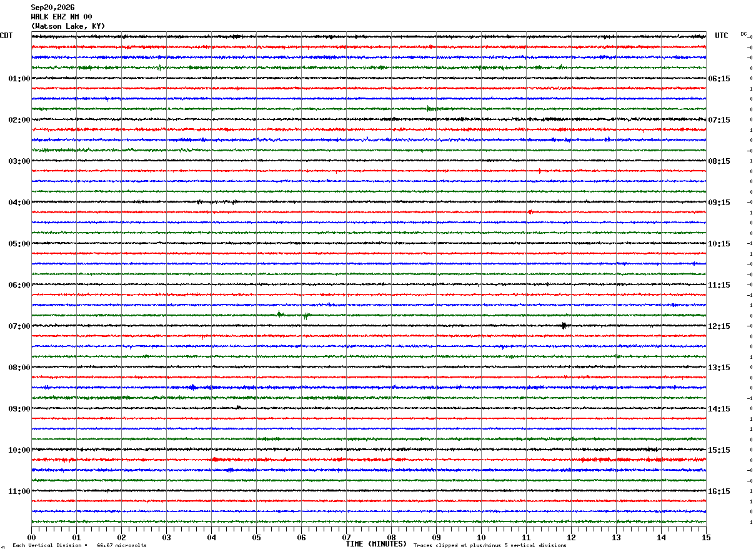Click the 07 minute tick label
Viewport: 756px width, 554px height.
346,537
